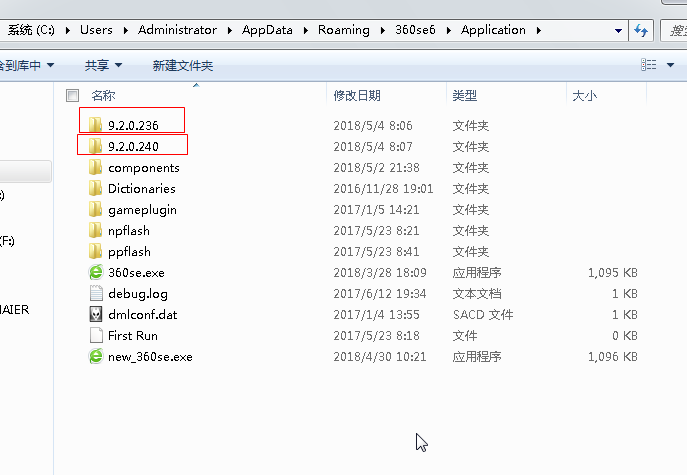Screen dimensions: 687x475
Task: Expand the view options dropdown arrow
Action: 670,65
